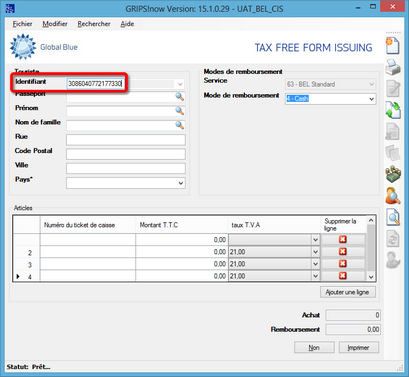The height and width of the screenshot is (377, 409).
Task: Click row 4 ticket de caisse number cell
Action: click(x=88, y=276)
